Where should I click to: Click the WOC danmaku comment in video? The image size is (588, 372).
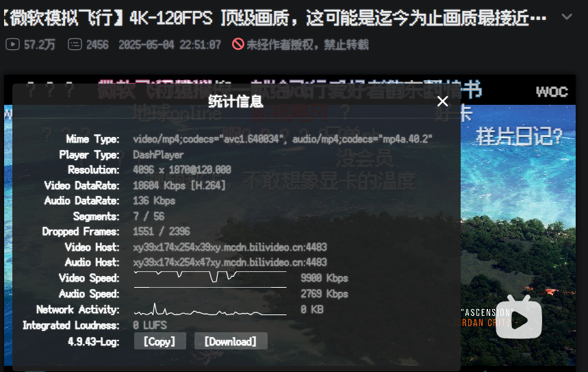click(x=552, y=92)
